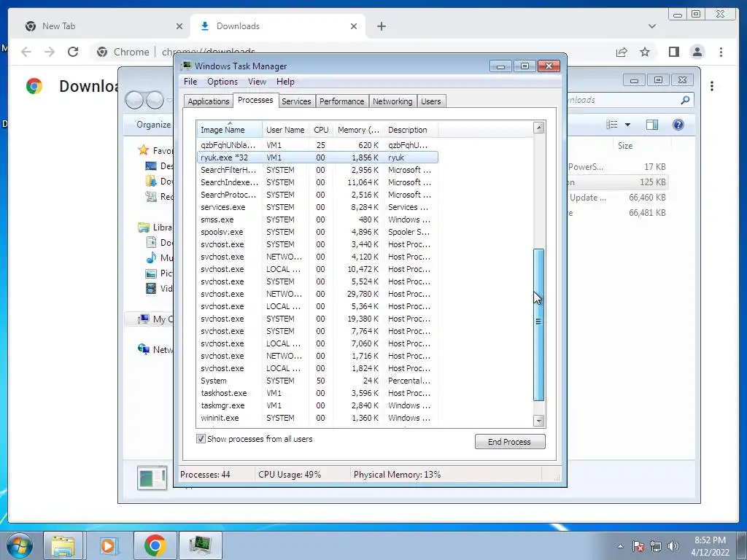Select wininit.exe process
747x560 pixels.
[x=317, y=418]
